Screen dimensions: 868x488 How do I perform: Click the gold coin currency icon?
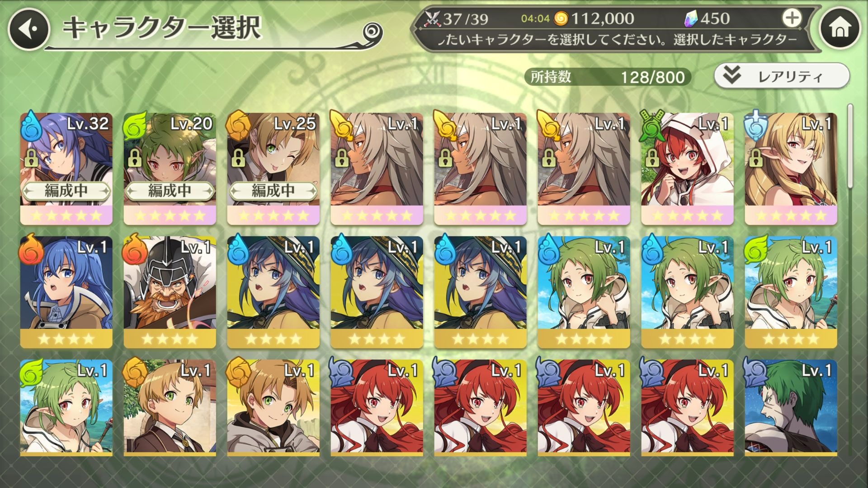pos(561,19)
